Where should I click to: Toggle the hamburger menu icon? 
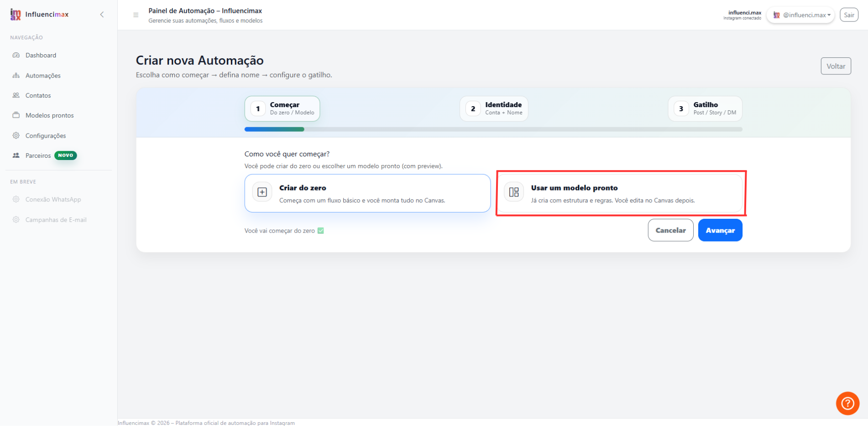136,15
